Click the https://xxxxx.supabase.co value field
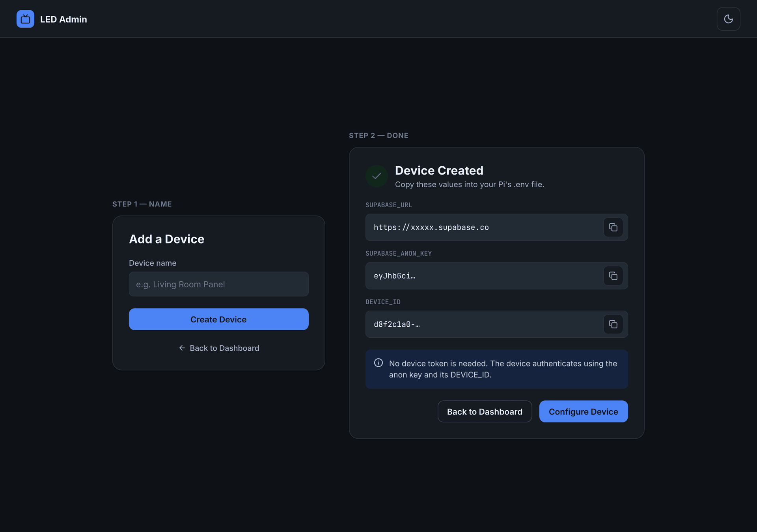Image resolution: width=757 pixels, height=532 pixels. point(496,227)
